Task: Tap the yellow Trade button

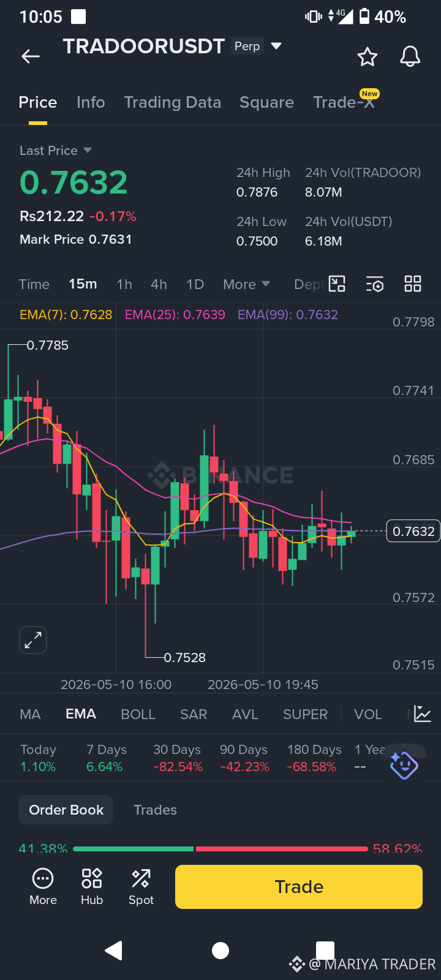Action: [x=299, y=887]
